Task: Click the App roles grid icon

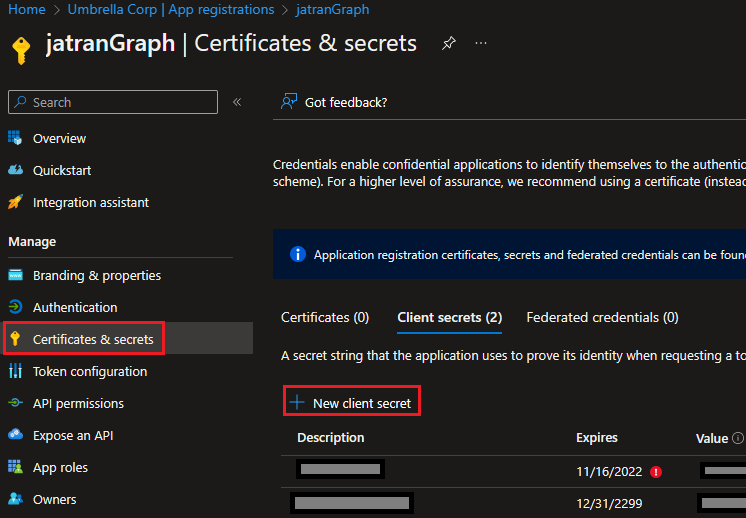Action: (x=15, y=467)
